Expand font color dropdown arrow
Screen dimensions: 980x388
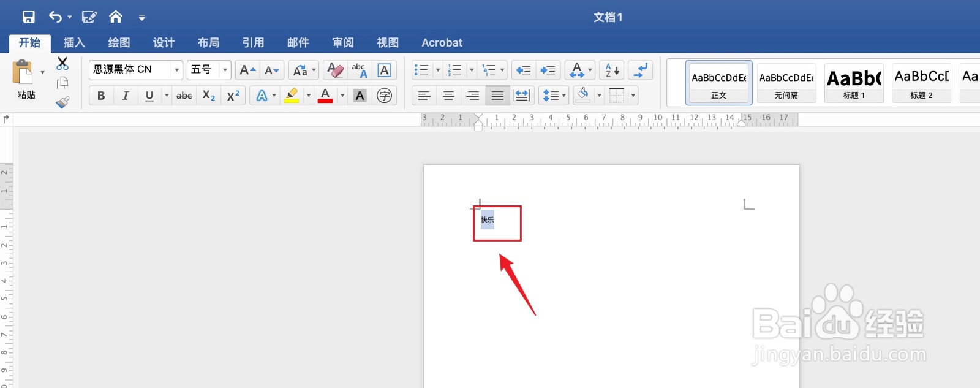342,96
